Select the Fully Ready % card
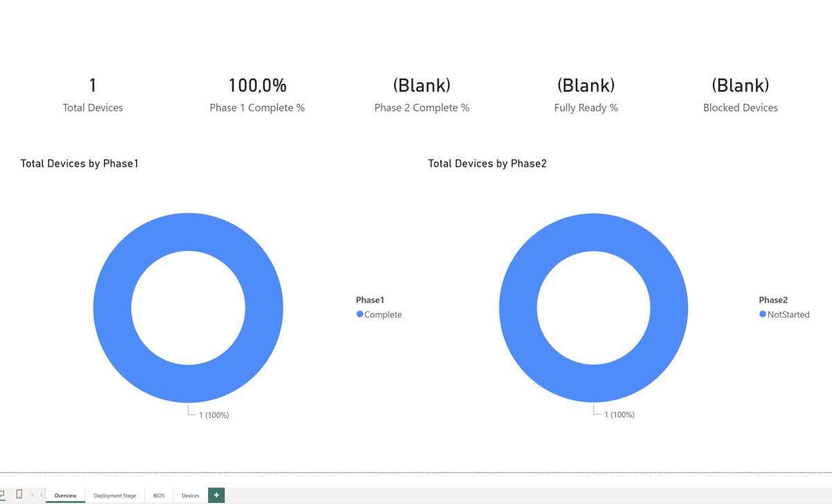The image size is (832, 504). [586, 95]
